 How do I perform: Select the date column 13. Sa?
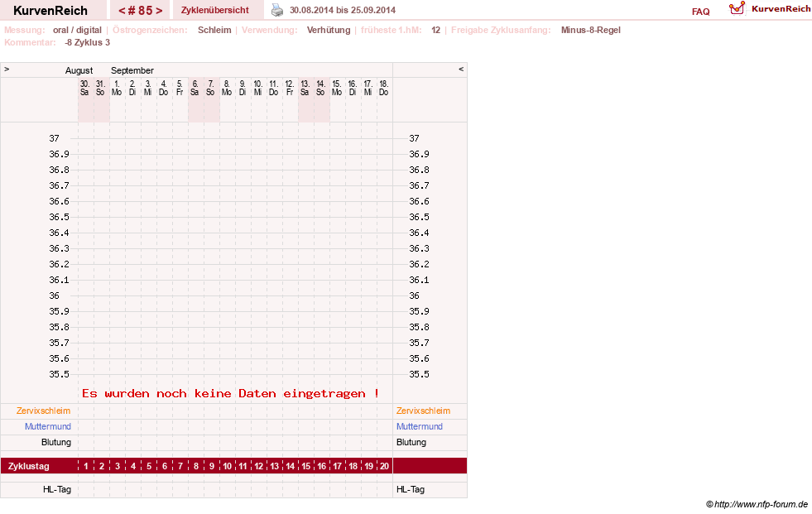coord(305,88)
